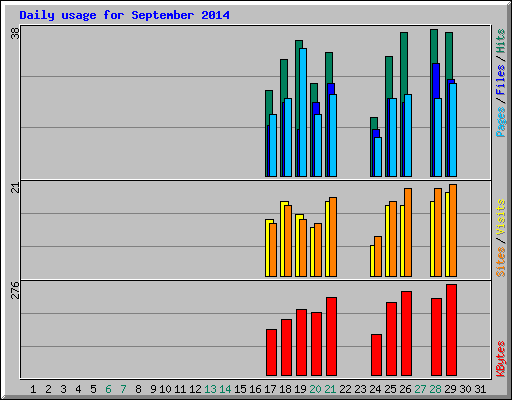Click the "Files" legend label

(x=500, y=80)
